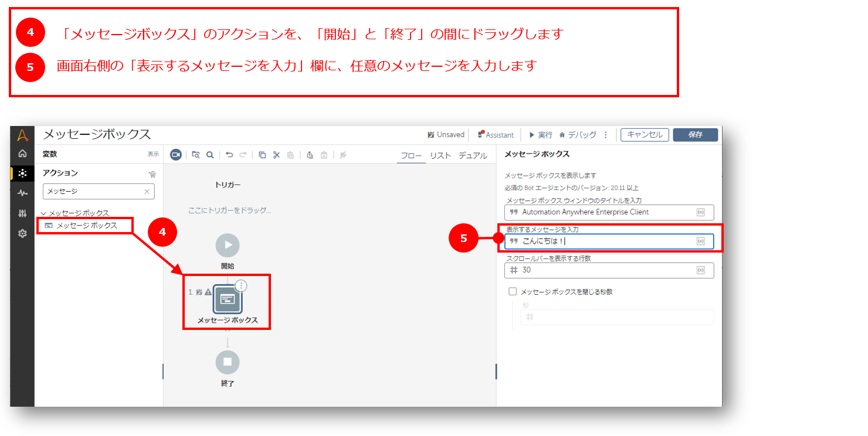Click the window title field Automation Anywhere Enterprise Client
The image size is (868, 436).
pos(609,212)
